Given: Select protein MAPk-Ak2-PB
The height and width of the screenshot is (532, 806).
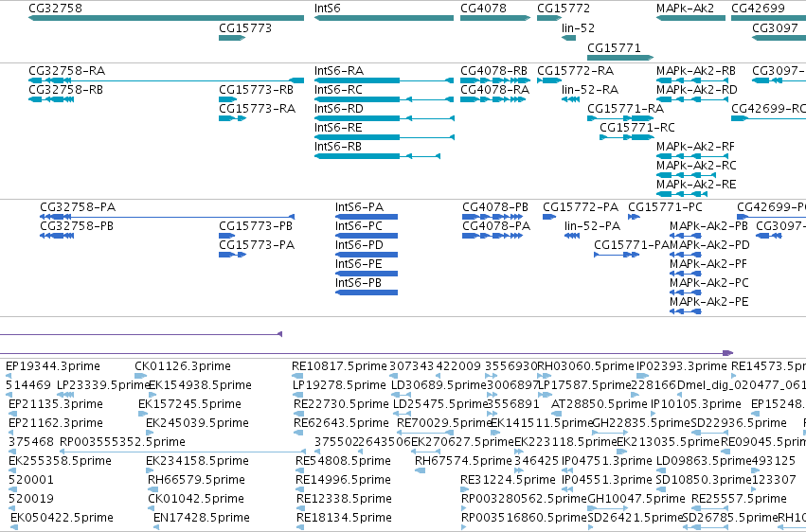Looking at the screenshot, I should click(x=686, y=236).
